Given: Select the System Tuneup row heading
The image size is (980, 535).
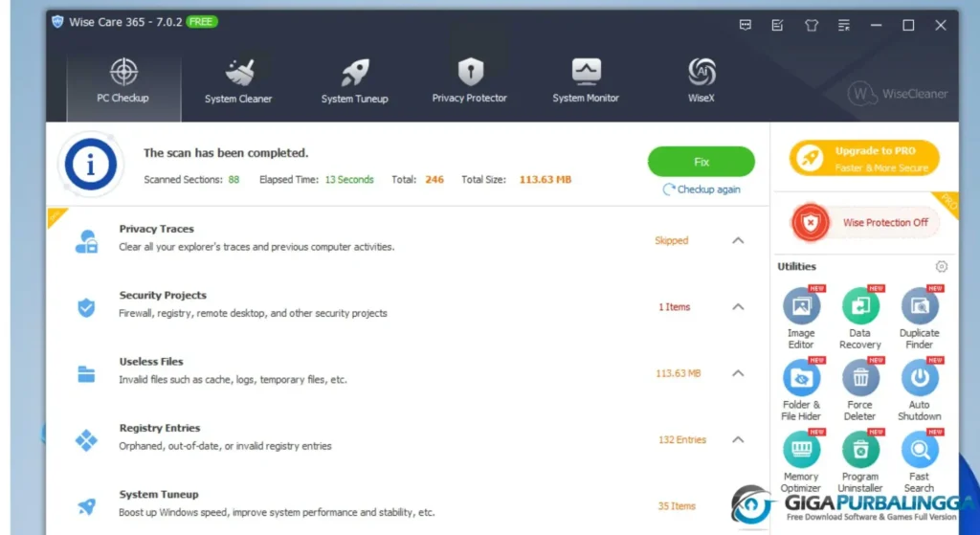Looking at the screenshot, I should click(159, 494).
